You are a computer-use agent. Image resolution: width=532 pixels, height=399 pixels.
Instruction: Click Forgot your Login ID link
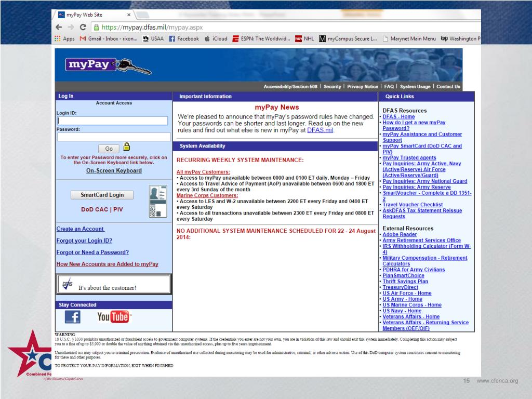click(84, 241)
